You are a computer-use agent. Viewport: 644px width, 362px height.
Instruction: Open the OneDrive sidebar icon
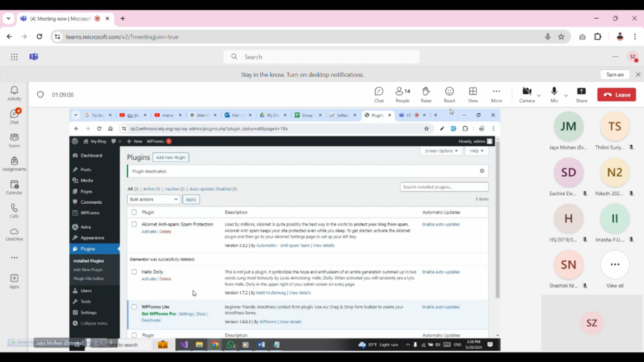click(14, 234)
